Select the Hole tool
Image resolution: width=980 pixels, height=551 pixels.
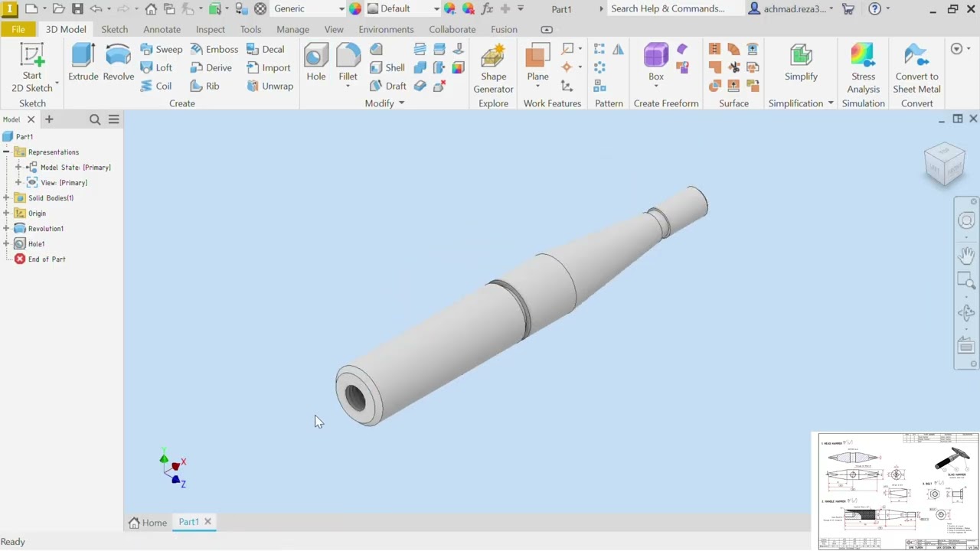coord(315,63)
